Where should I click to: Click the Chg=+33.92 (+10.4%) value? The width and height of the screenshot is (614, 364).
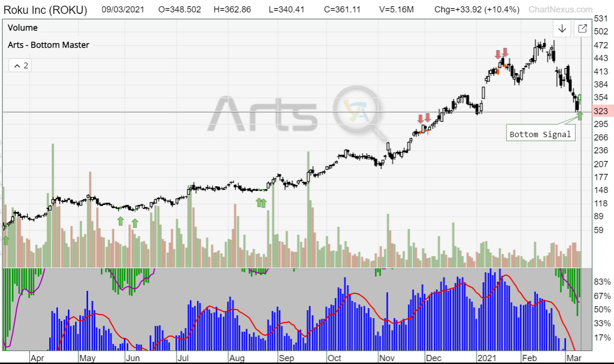[x=477, y=10]
